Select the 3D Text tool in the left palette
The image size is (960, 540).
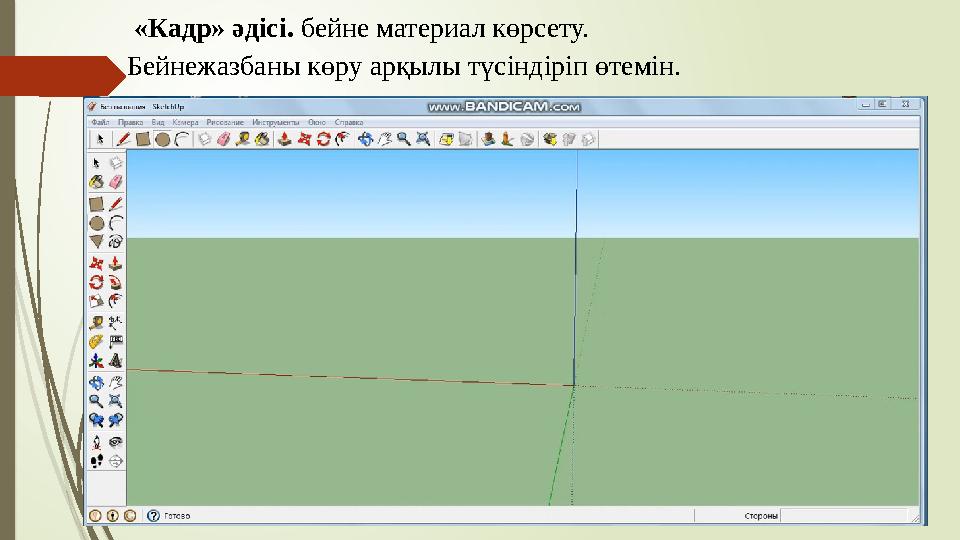[115, 361]
